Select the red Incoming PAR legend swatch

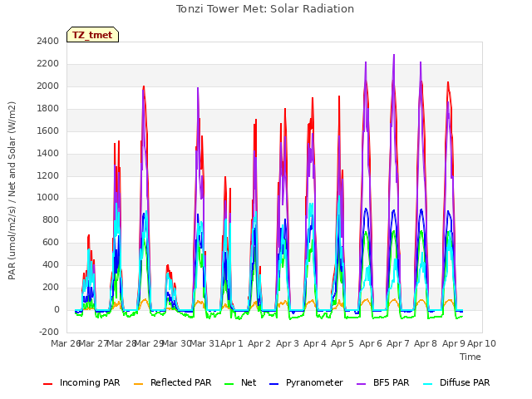tap(48, 384)
